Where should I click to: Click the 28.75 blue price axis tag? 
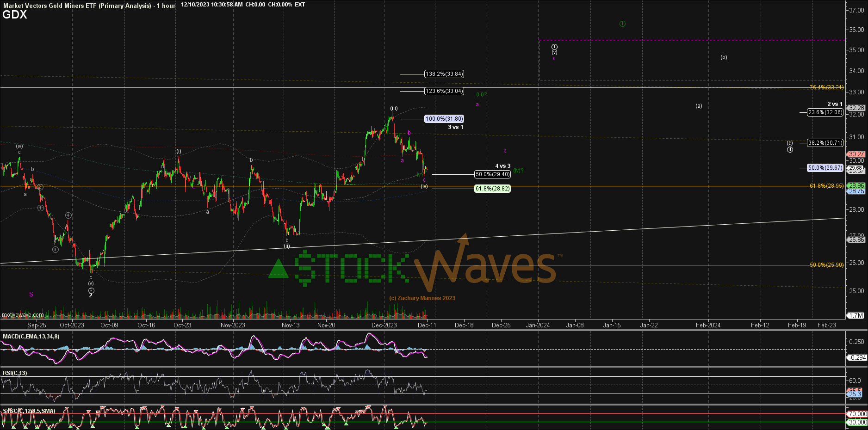856,191
